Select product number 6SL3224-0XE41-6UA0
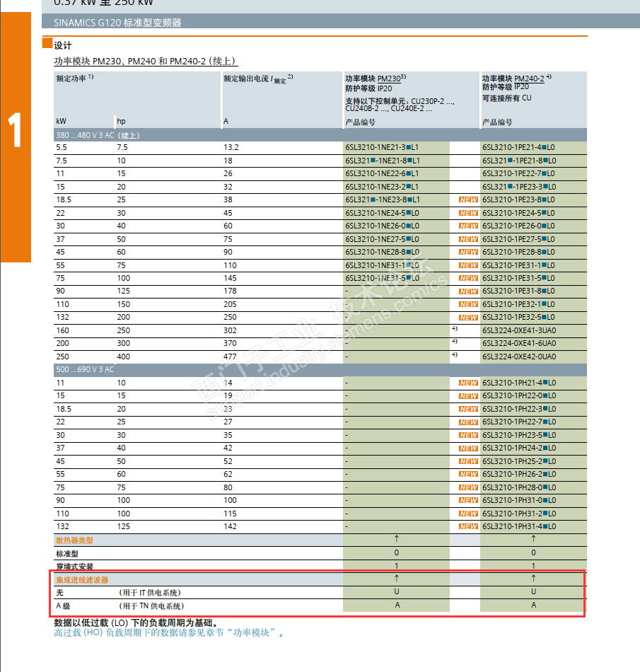 [x=519, y=343]
